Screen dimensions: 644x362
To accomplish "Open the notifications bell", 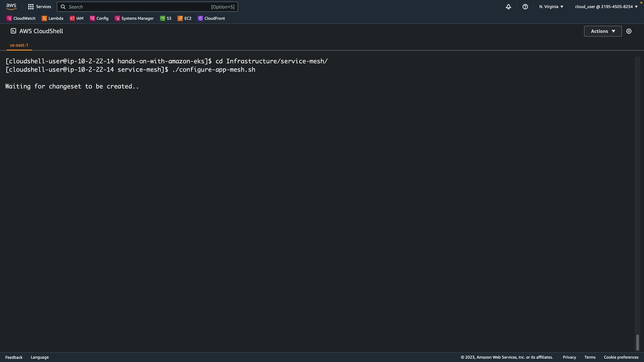I will (508, 7).
